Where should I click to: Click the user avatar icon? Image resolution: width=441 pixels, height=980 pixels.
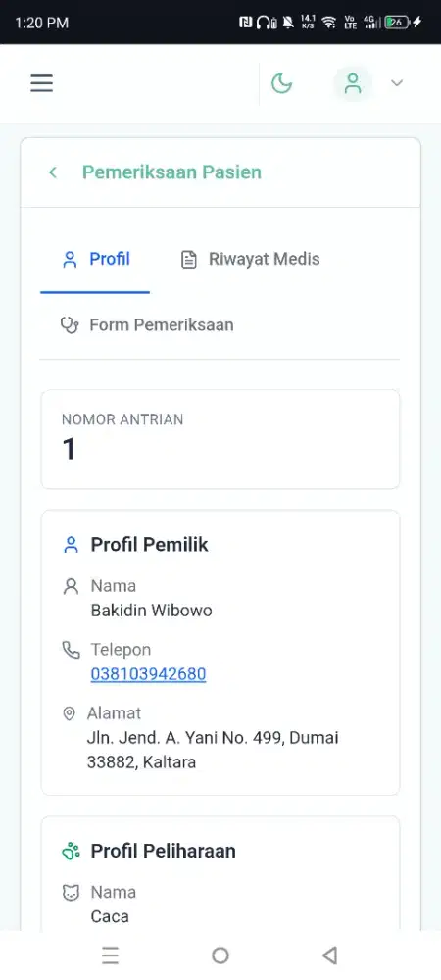pyautogui.click(x=353, y=83)
